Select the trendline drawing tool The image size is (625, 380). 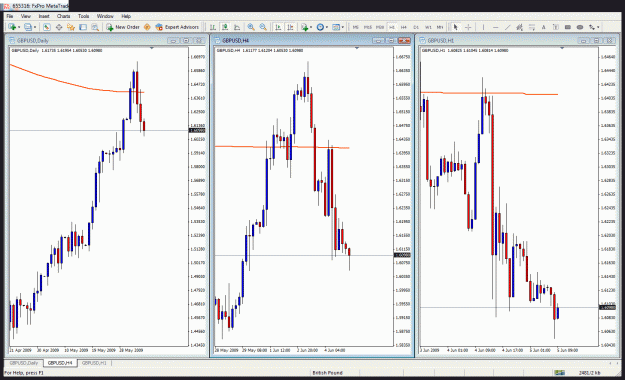pyautogui.click(x=507, y=27)
